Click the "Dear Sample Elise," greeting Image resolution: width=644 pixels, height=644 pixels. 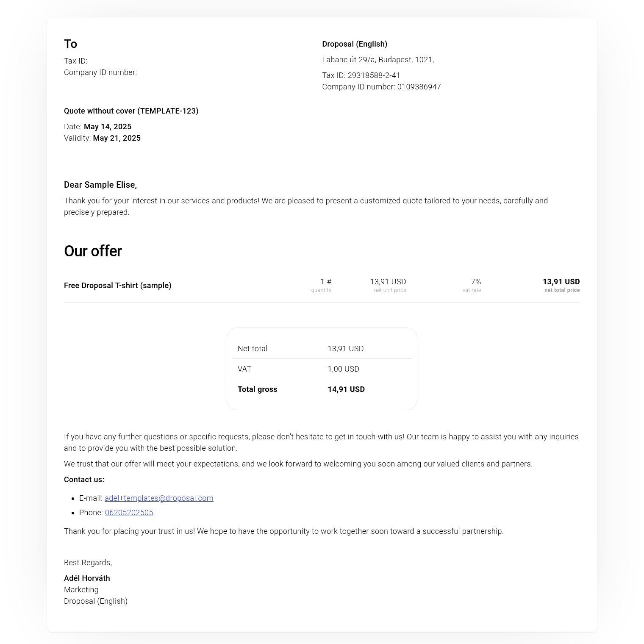100,185
